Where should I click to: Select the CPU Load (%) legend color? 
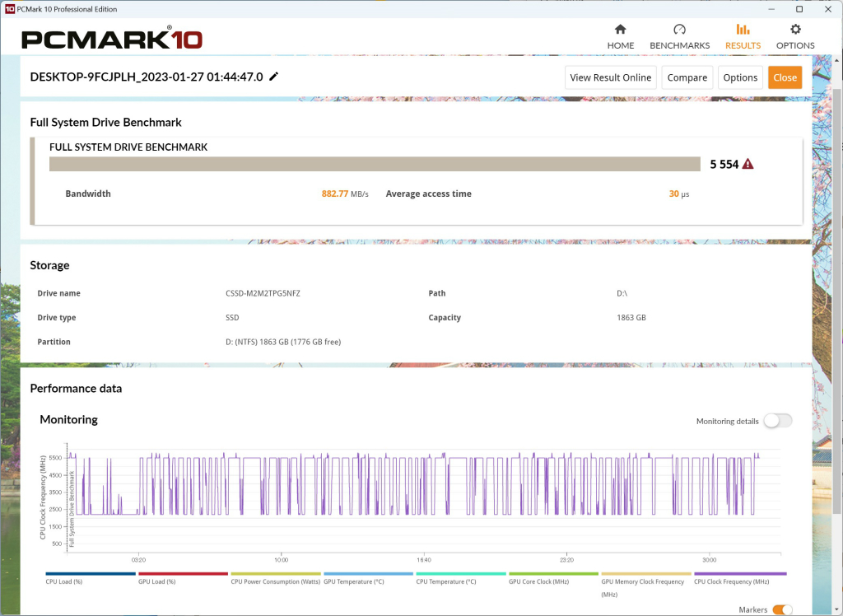(x=91, y=573)
